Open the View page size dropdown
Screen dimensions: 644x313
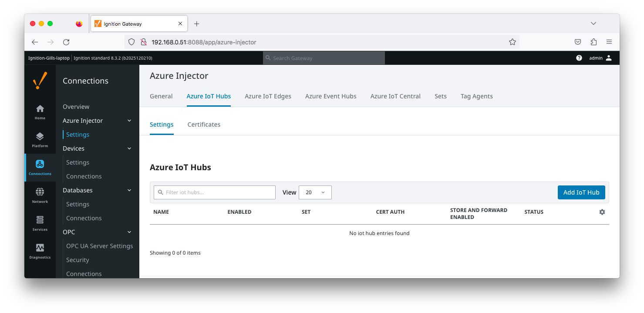point(315,192)
